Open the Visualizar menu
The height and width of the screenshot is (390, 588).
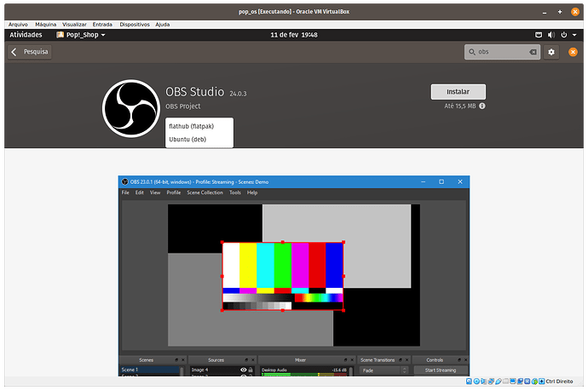pyautogui.click(x=74, y=25)
